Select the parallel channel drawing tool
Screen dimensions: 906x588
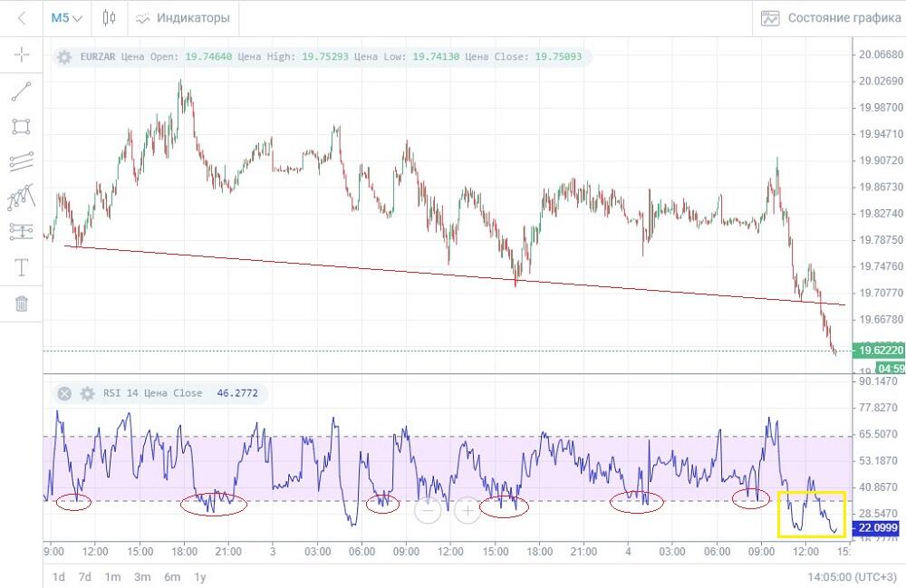[22, 161]
